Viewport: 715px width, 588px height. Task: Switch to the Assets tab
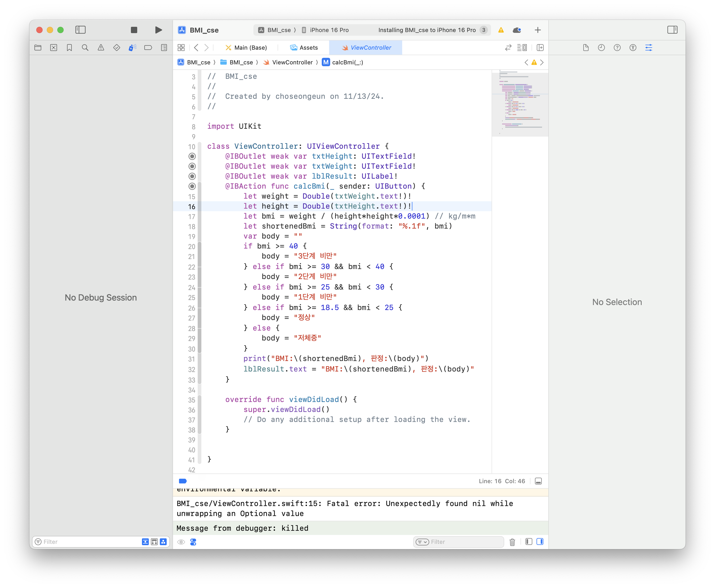pyautogui.click(x=304, y=48)
